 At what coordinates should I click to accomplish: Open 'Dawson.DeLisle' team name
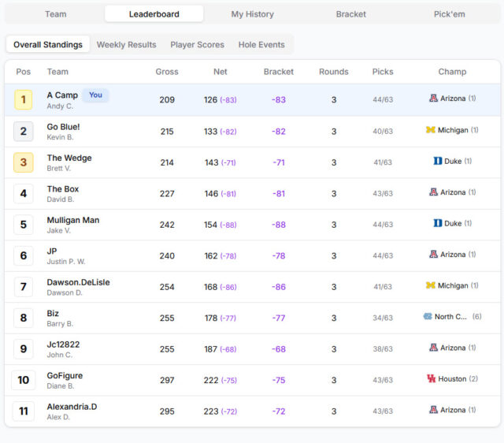coord(79,282)
